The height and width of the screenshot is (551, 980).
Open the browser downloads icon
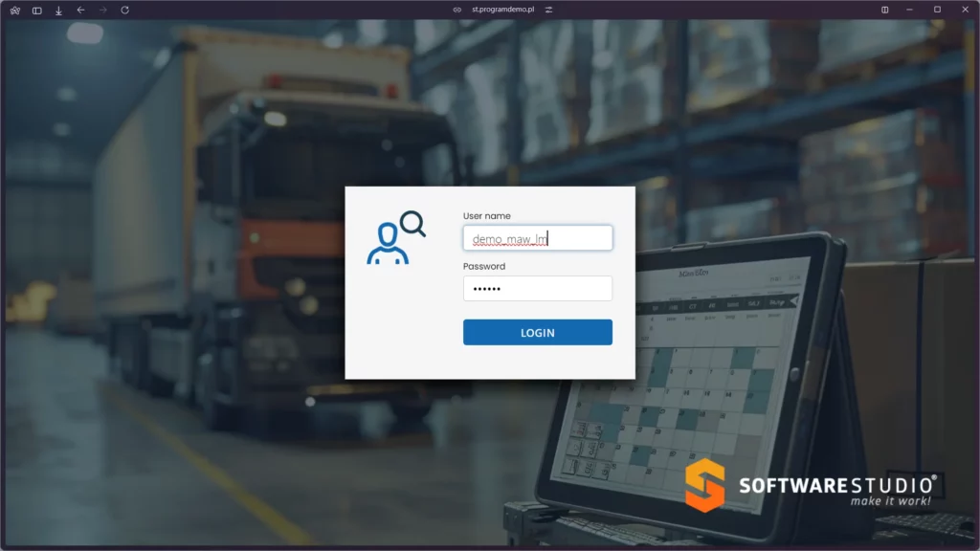point(59,11)
